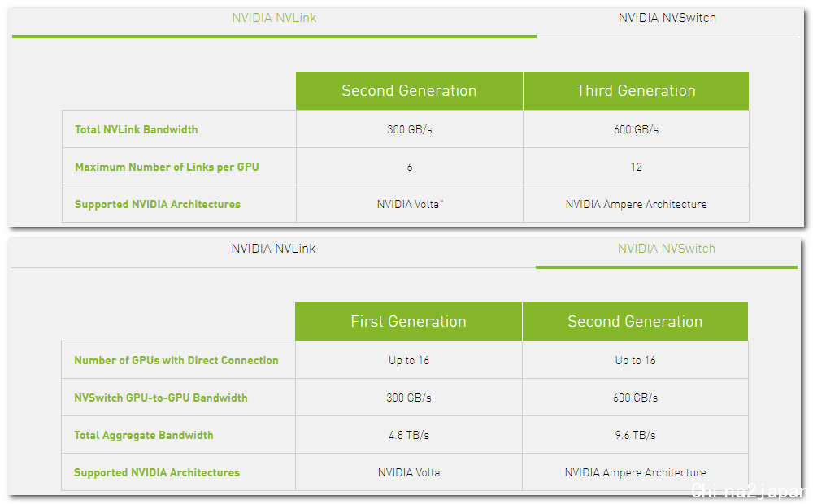The width and height of the screenshot is (813, 504).
Task: Click the NVIDIA Volta trademark cell
Action: (x=410, y=204)
